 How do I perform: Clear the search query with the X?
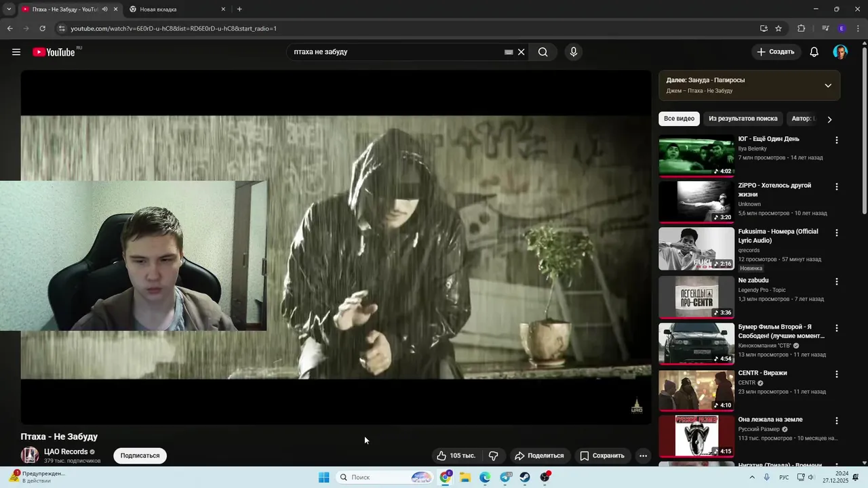coord(521,52)
